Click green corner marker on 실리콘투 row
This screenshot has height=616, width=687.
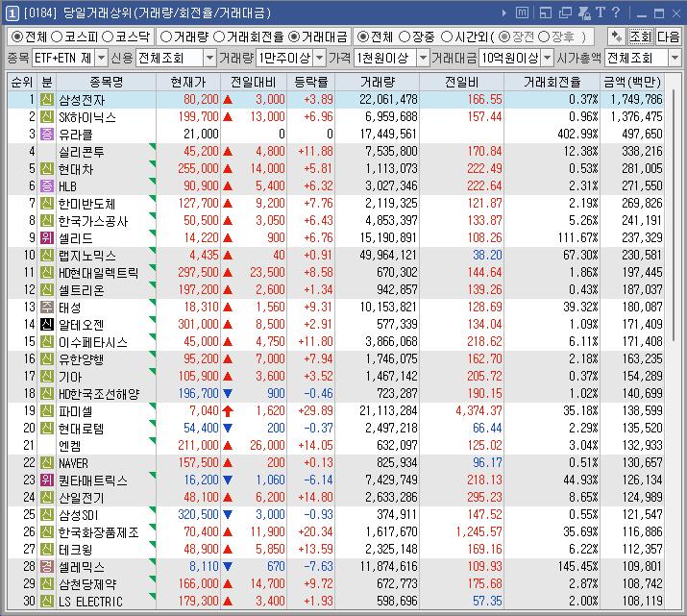pos(153,146)
